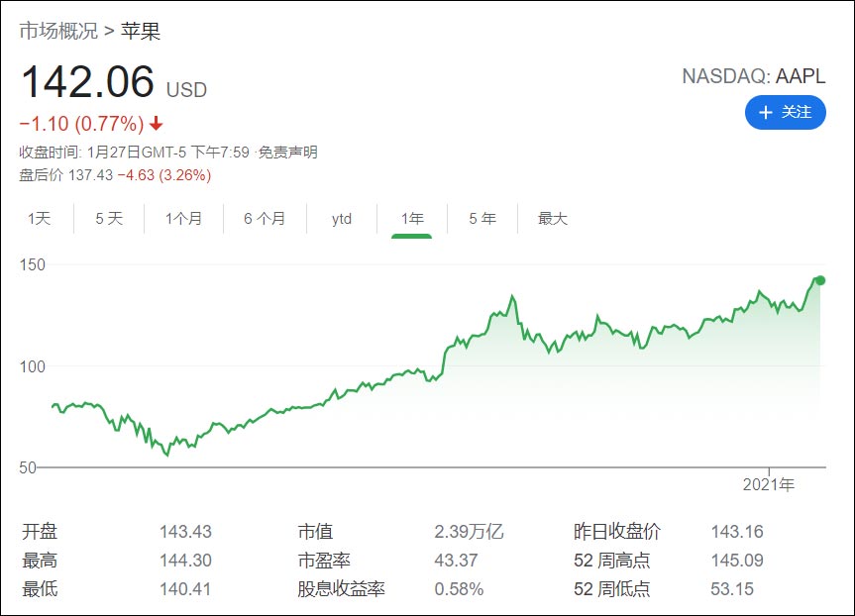Viewport: 855px width, 616px height.
Task: Click the 50 y-axis label
Action: click(28, 467)
